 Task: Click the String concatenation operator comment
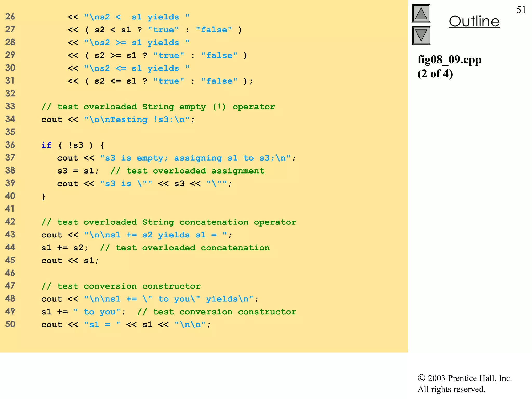click(169, 222)
